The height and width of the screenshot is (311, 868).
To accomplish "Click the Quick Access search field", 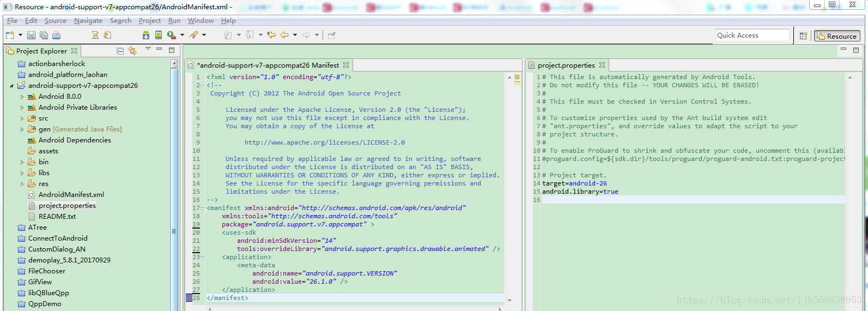I will click(752, 35).
